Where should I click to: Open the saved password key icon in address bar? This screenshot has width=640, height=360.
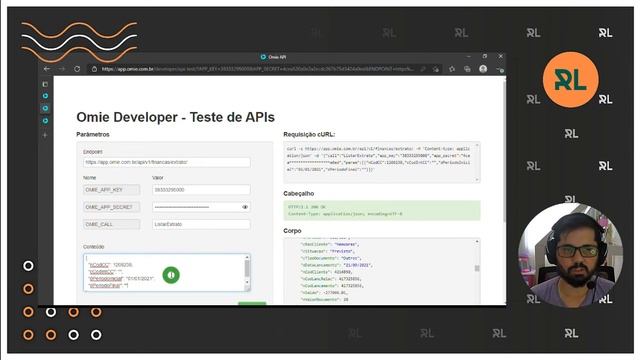pyautogui.click(x=423, y=69)
